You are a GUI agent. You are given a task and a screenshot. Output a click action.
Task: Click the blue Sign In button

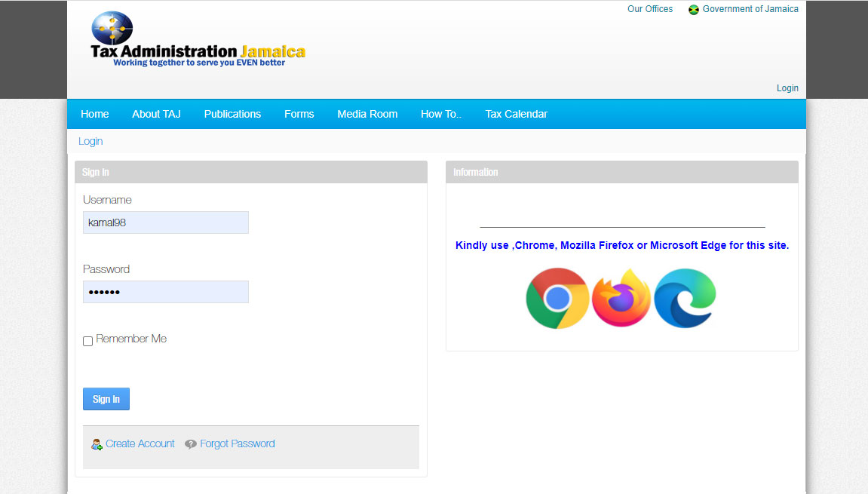pyautogui.click(x=106, y=399)
